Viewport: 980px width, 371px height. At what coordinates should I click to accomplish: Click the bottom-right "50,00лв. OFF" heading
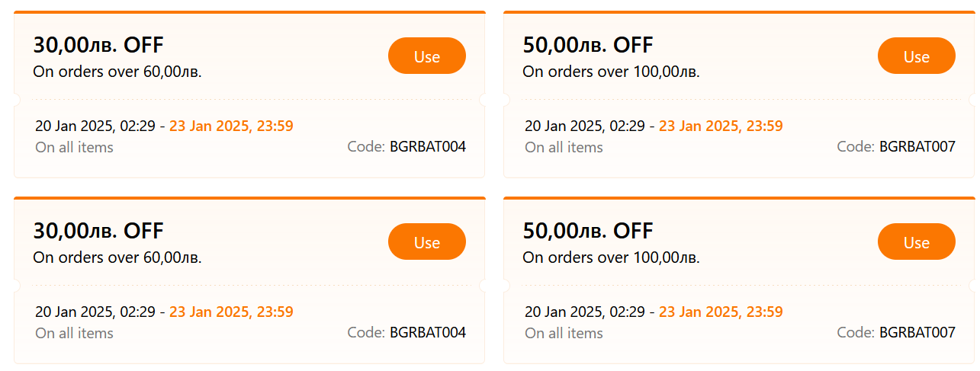(588, 231)
